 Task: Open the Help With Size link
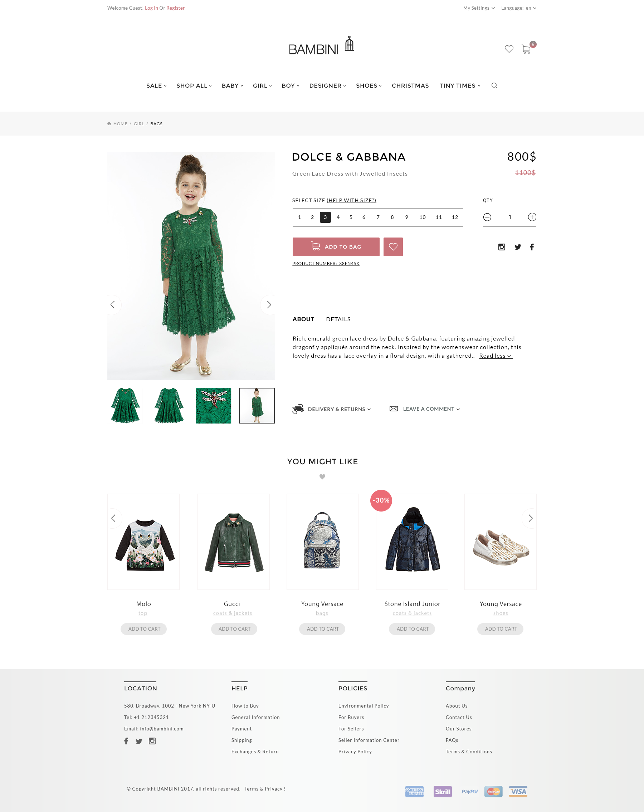click(351, 200)
